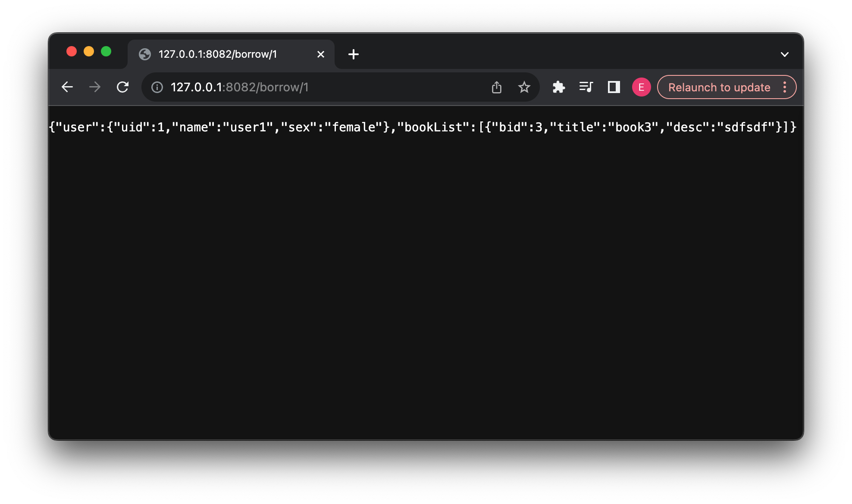Open the profile avatar labeled E
Image resolution: width=852 pixels, height=504 pixels.
(641, 87)
